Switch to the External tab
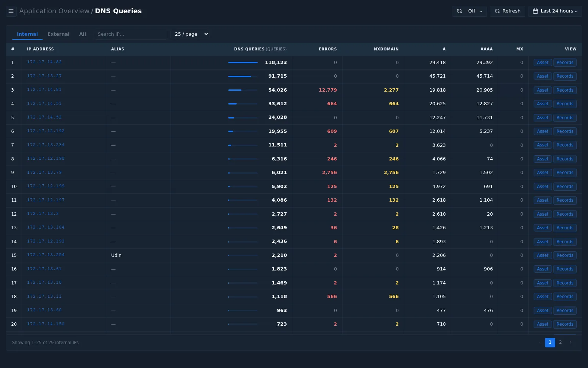 [x=58, y=34]
